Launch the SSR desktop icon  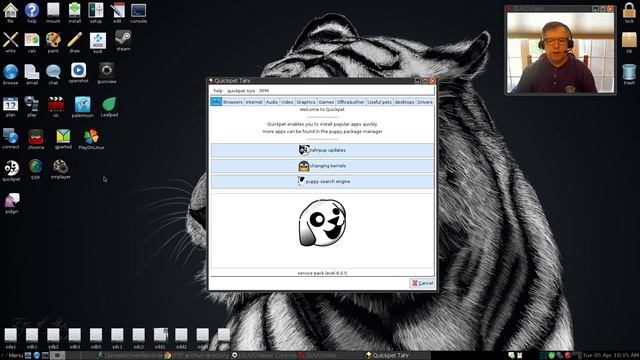(36, 169)
